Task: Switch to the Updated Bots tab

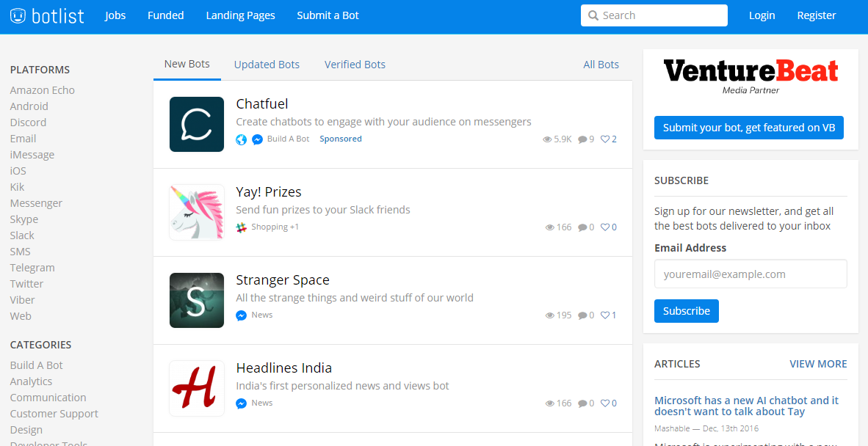Action: tap(267, 65)
